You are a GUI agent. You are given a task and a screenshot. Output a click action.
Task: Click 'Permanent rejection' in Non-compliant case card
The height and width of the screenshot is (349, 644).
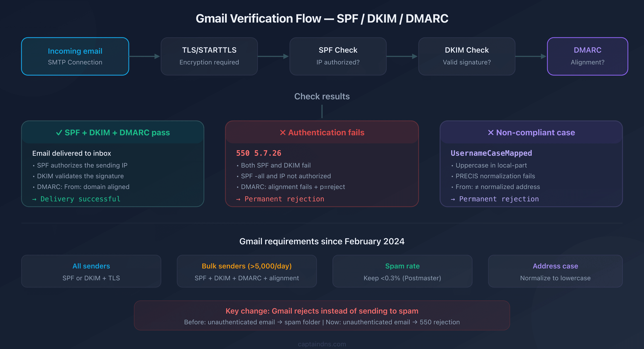coord(495,199)
